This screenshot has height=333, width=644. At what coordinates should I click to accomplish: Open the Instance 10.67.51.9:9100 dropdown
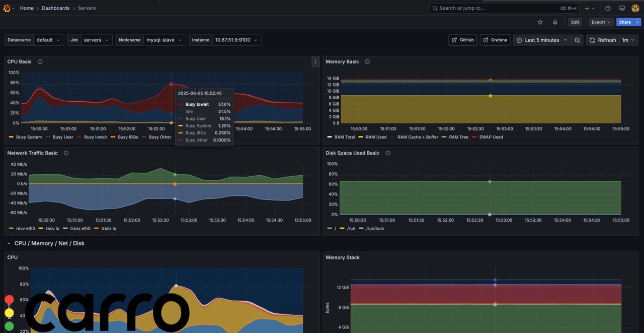235,40
